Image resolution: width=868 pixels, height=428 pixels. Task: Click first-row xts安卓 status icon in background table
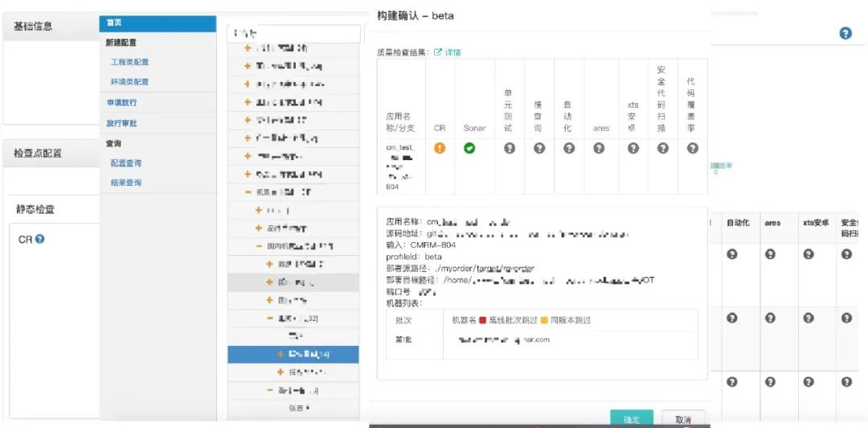coord(809,254)
